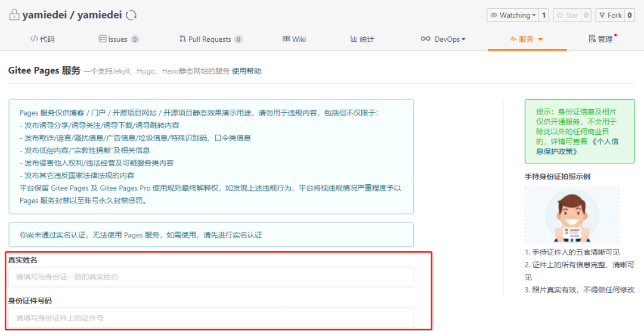This screenshot has height=331, width=644.
Task: Open the Watching dropdown
Action: click(513, 16)
